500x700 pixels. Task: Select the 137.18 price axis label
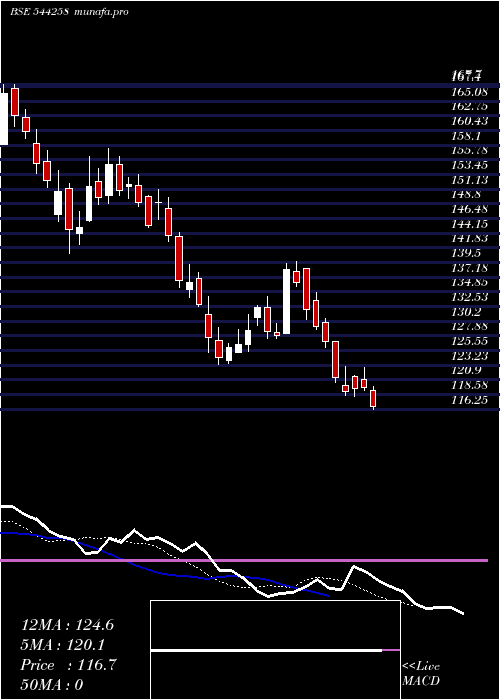470,268
